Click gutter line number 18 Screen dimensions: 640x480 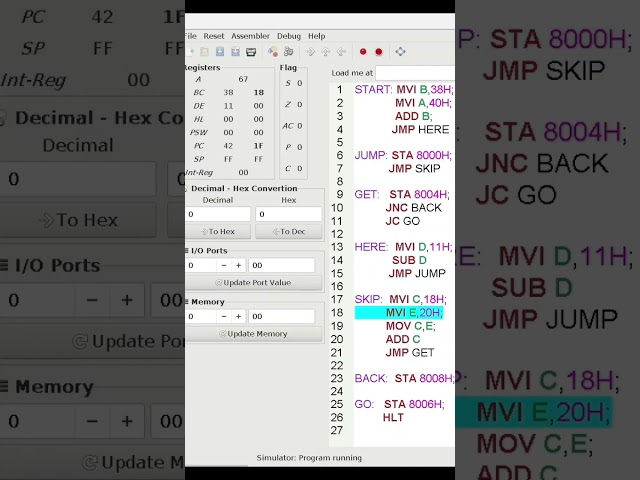click(337, 313)
